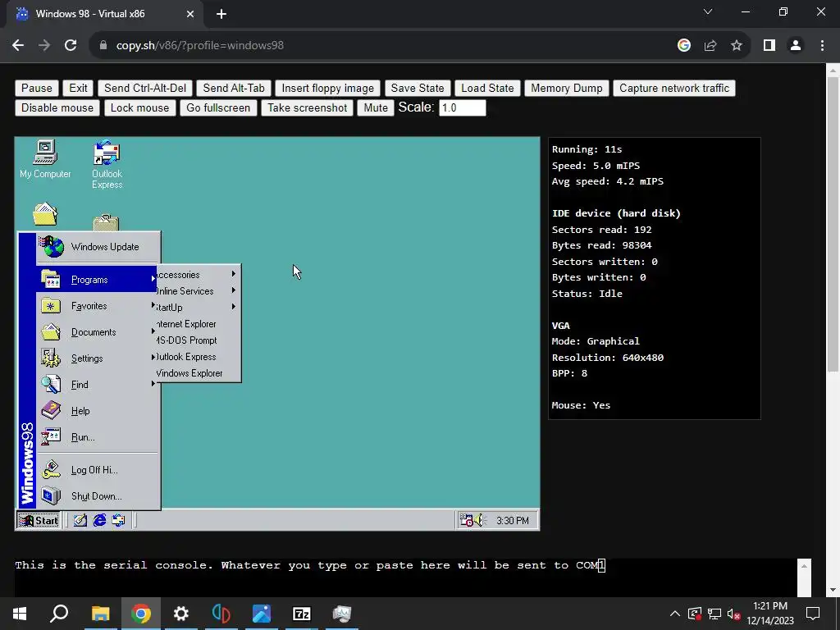
Task: Click the Documents folder icon
Action: [51, 332]
